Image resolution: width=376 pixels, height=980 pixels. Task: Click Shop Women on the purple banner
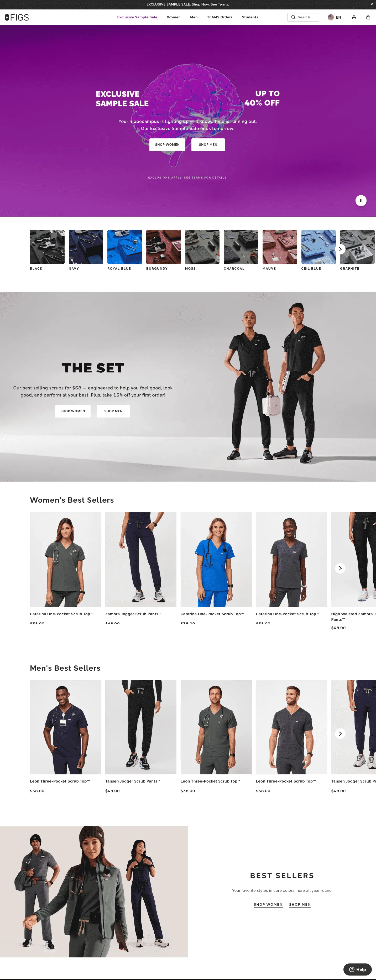[x=167, y=145]
